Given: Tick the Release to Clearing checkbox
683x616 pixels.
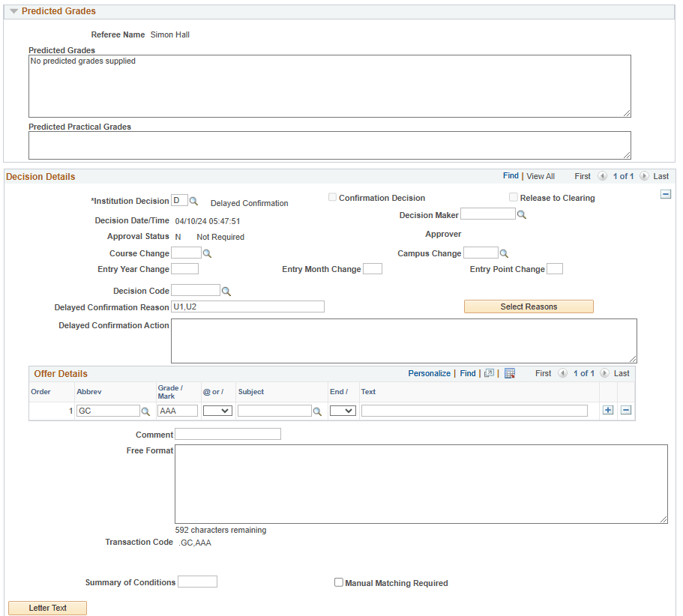Looking at the screenshot, I should (514, 197).
